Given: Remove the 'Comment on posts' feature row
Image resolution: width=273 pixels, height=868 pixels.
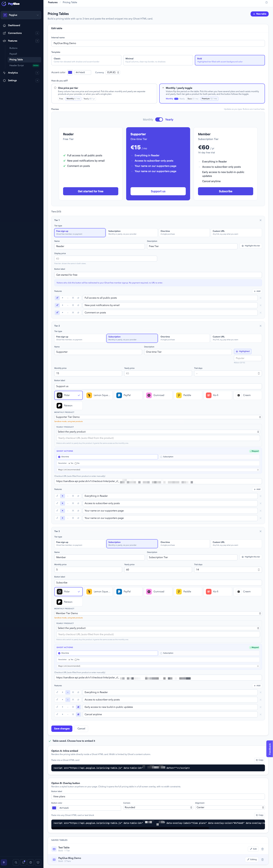Looking at the screenshot, I should 261,313.
